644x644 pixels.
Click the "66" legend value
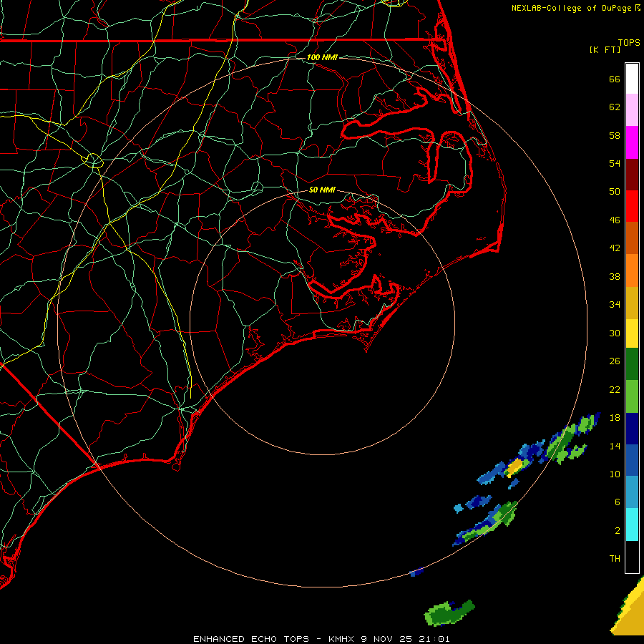click(615, 79)
